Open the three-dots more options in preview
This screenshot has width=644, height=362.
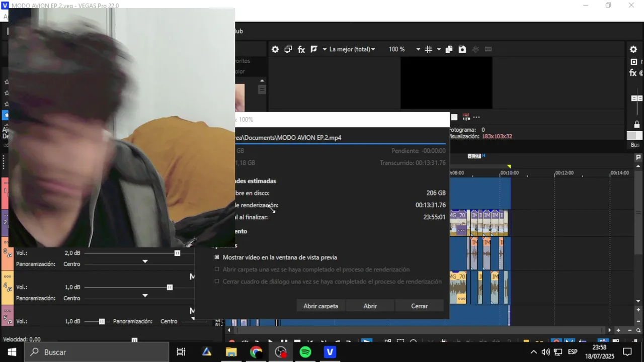(x=476, y=117)
